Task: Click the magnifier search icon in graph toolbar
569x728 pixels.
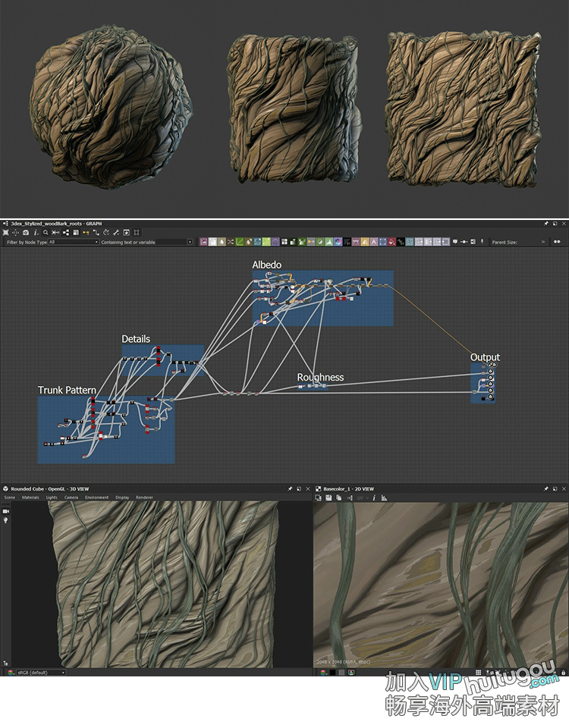Action: [46, 232]
